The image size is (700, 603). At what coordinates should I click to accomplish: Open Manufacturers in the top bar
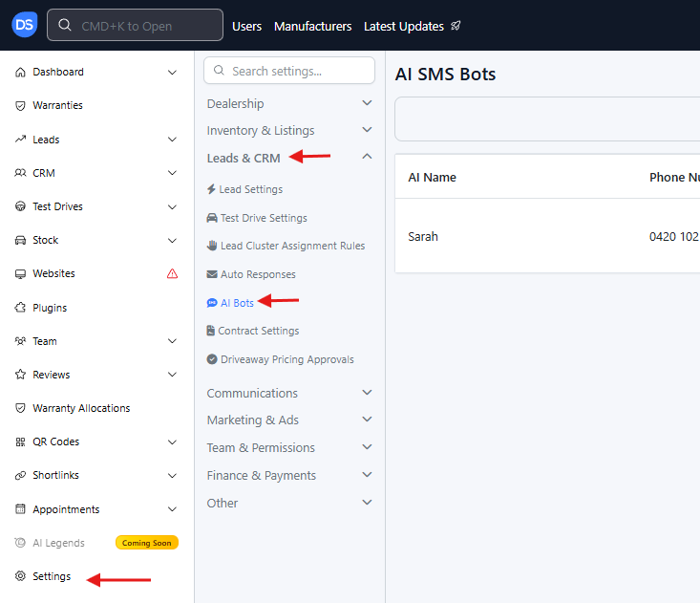(x=312, y=26)
